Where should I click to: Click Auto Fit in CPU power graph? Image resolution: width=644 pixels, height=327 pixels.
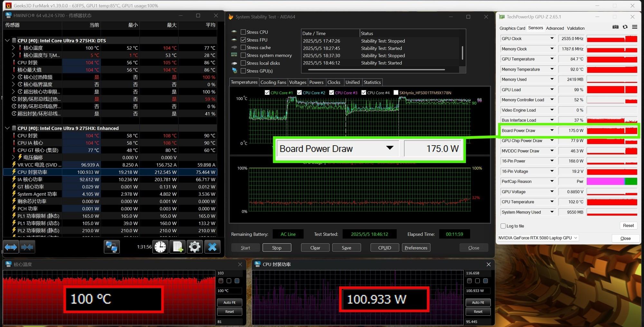click(478, 302)
